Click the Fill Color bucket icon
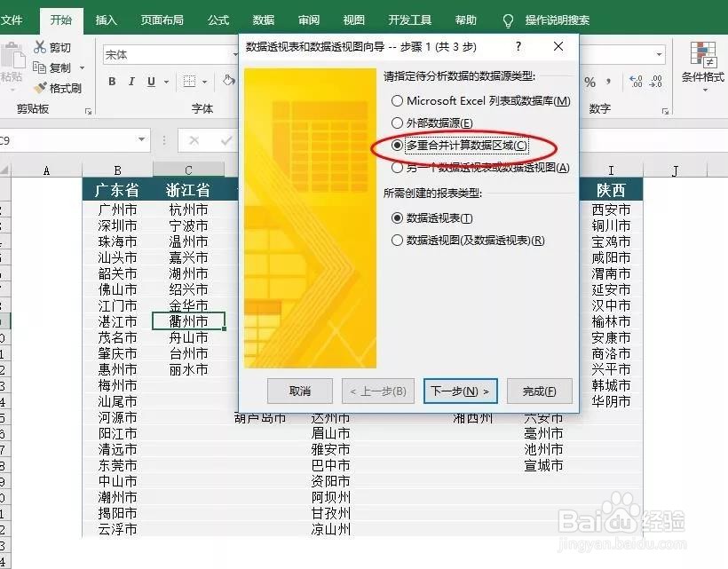The height and width of the screenshot is (569, 728). 228,81
